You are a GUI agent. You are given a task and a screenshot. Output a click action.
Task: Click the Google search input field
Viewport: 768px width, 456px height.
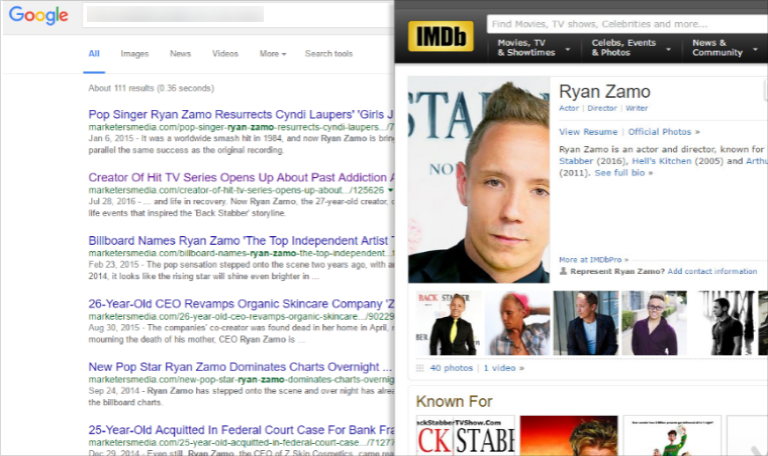pos(239,15)
